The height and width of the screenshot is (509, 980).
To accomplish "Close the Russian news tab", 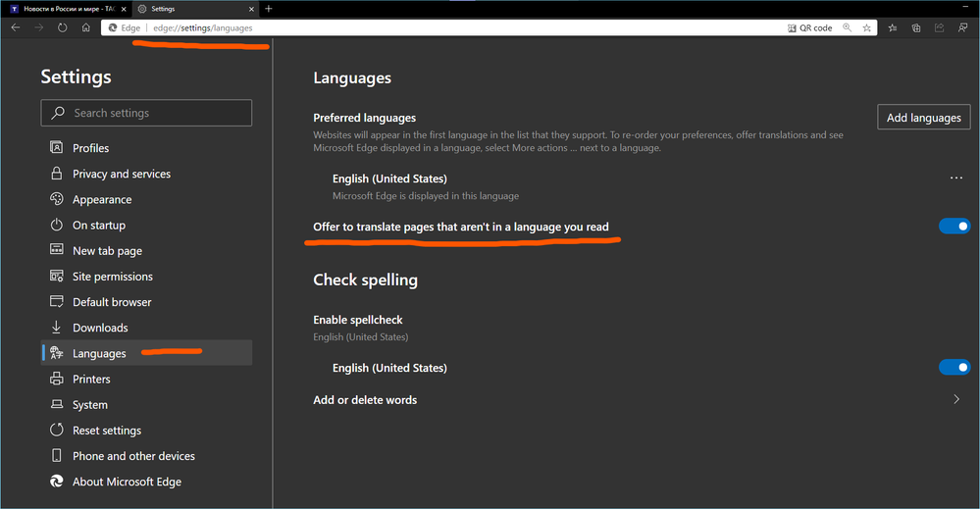I will point(124,9).
